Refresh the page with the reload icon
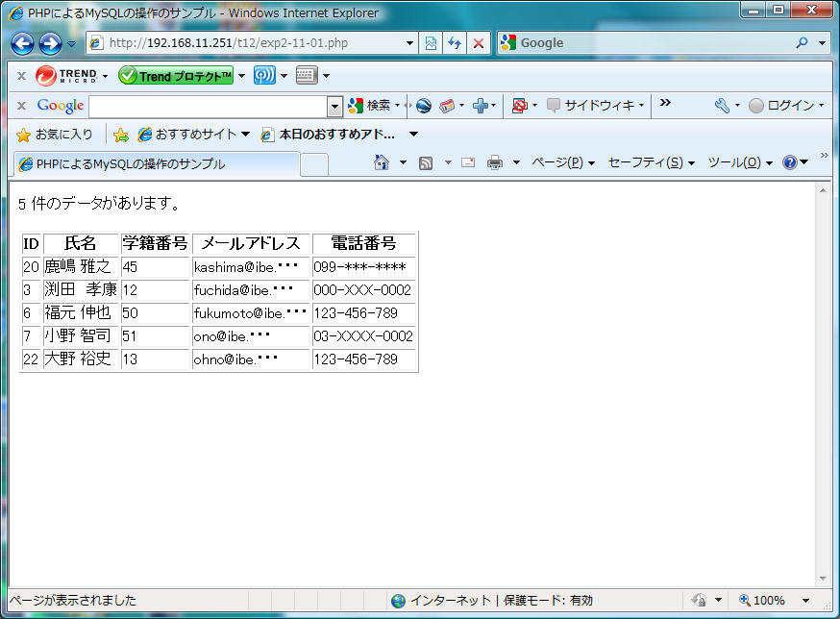840x619 pixels. point(455,43)
